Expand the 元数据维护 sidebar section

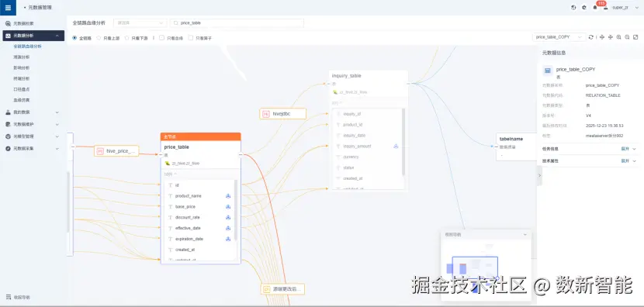tap(57, 124)
